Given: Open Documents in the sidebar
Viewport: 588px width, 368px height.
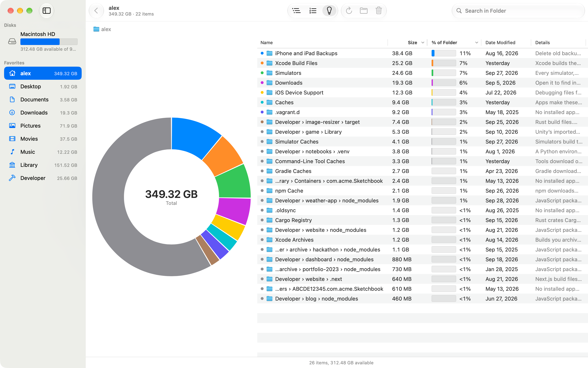Looking at the screenshot, I should (43, 100).
